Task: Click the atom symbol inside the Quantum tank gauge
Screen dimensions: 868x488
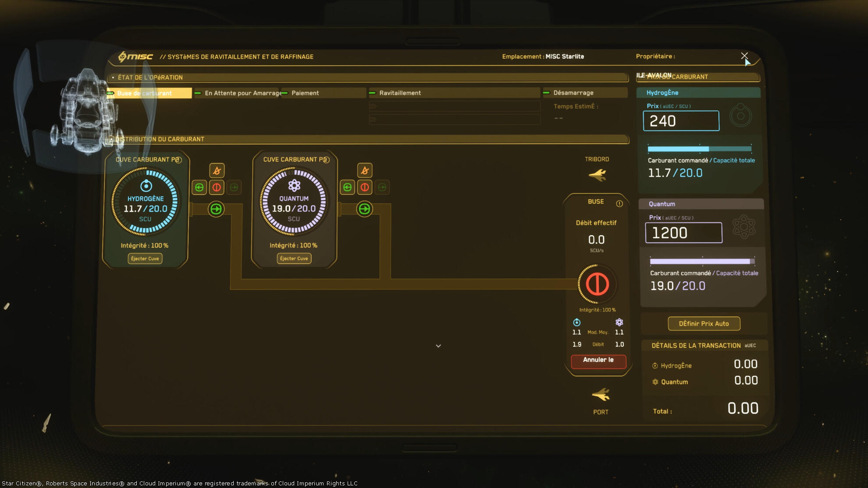Action: pos(294,186)
